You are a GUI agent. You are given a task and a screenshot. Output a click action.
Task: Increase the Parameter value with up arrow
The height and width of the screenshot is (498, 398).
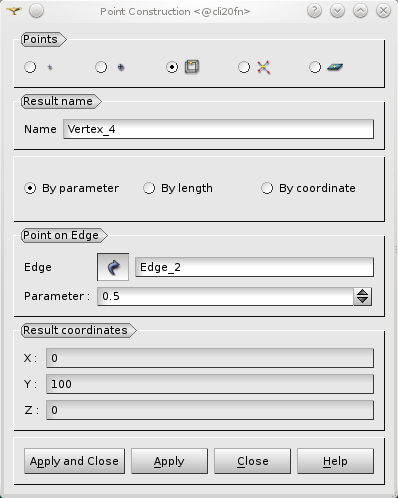(x=363, y=292)
